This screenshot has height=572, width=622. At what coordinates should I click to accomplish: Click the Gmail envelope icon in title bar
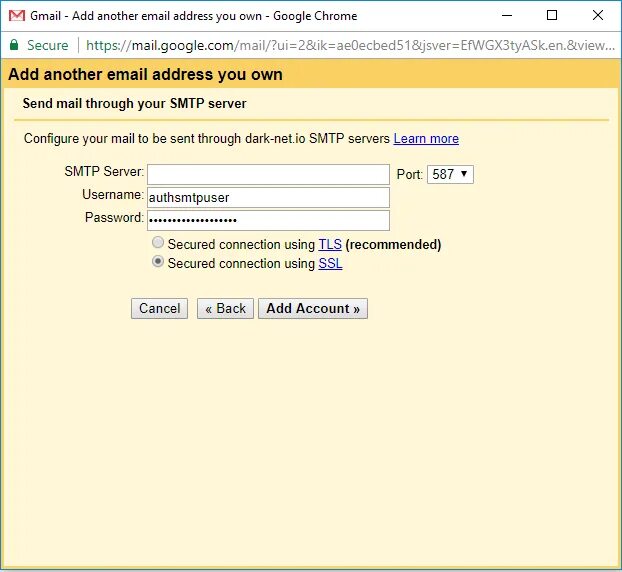coord(17,16)
